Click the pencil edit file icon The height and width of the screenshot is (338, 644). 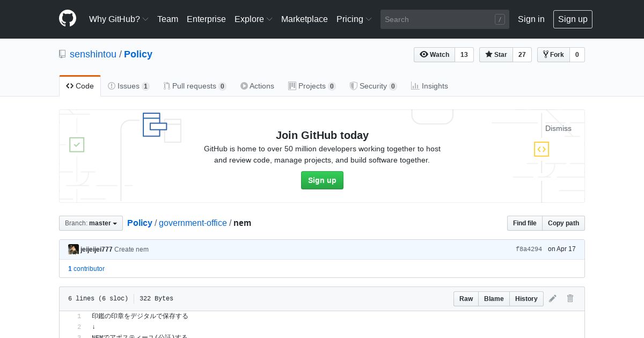(x=553, y=298)
